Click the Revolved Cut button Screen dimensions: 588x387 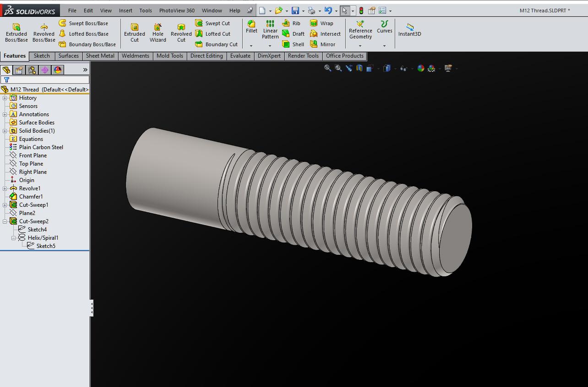[181, 31]
